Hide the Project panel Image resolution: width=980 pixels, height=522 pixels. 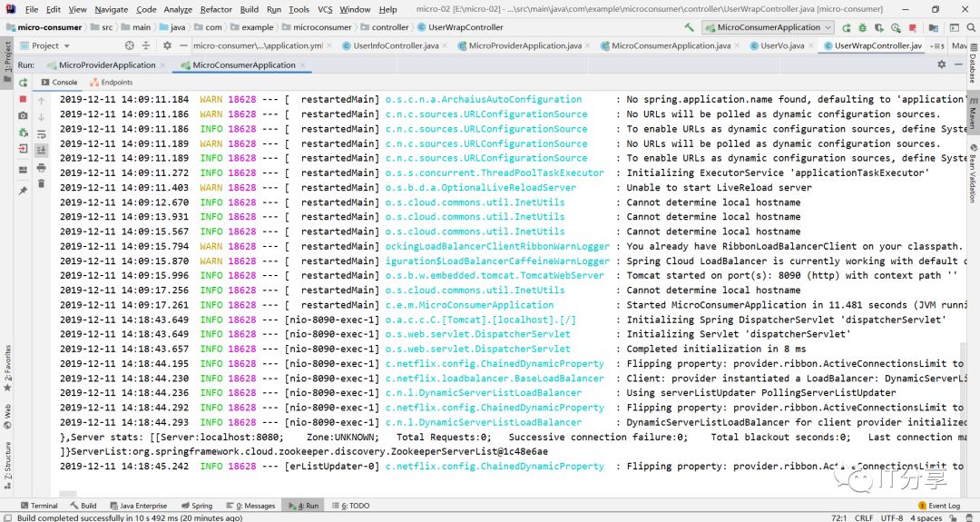click(x=183, y=45)
